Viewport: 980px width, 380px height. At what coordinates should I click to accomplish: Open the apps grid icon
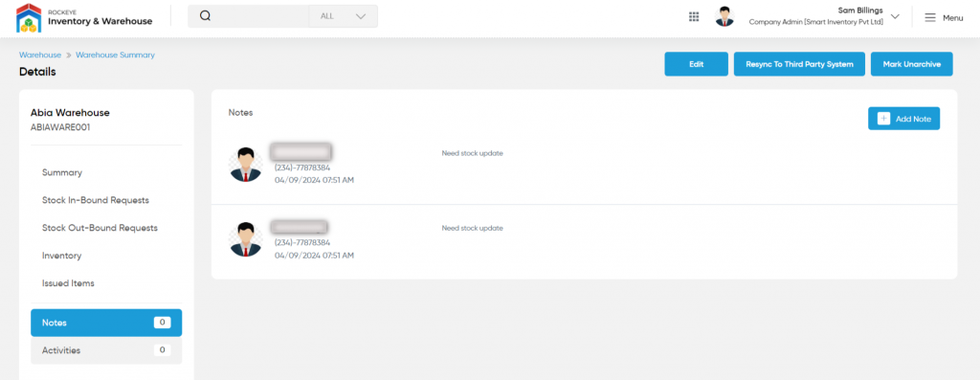click(x=694, y=17)
